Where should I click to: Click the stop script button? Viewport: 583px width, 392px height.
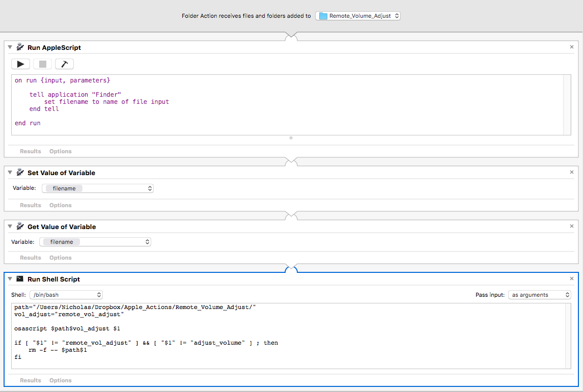[x=43, y=64]
